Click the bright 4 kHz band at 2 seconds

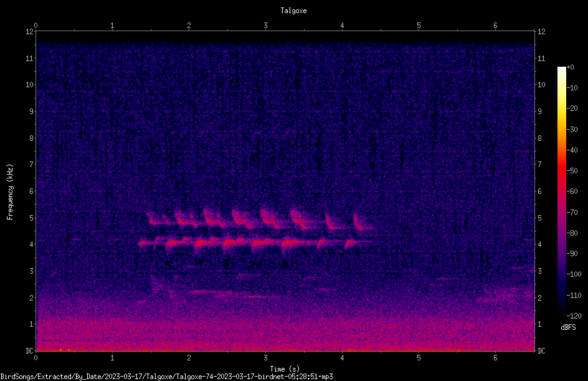pyautogui.click(x=198, y=243)
